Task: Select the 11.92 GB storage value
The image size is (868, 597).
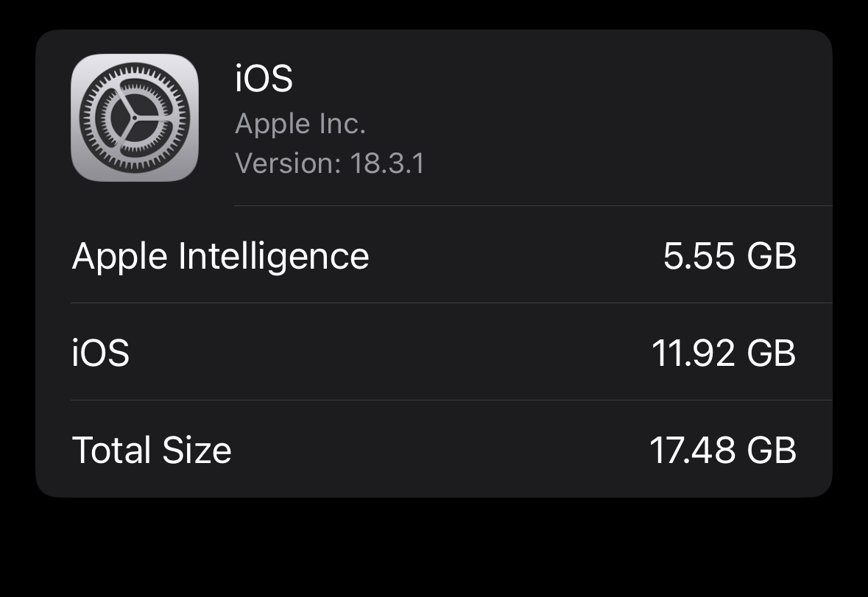Action: point(723,353)
